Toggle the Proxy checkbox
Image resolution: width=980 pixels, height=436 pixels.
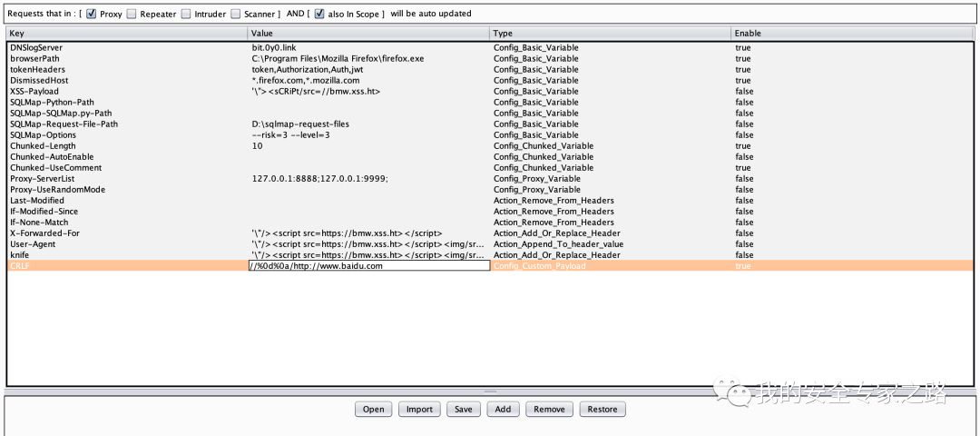(x=92, y=14)
